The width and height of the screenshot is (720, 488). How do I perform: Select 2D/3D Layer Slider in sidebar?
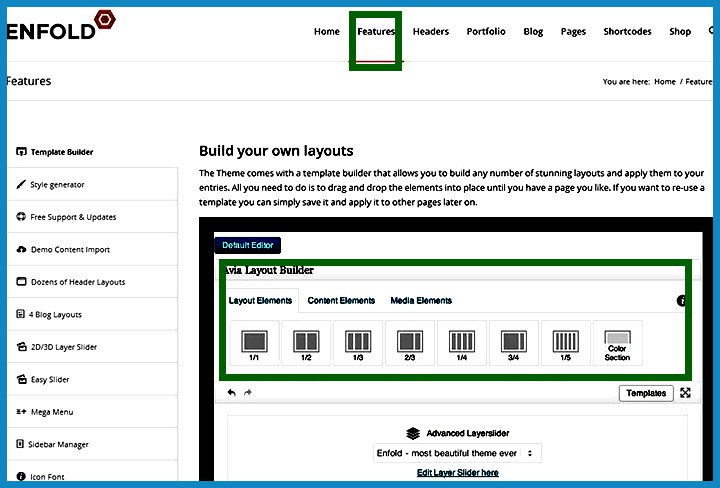point(92,347)
